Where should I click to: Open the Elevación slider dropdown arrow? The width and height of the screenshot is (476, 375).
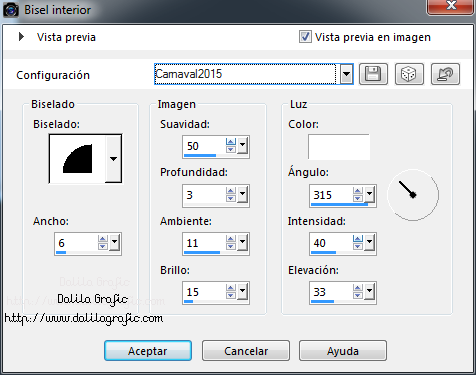pyautogui.click(x=369, y=292)
